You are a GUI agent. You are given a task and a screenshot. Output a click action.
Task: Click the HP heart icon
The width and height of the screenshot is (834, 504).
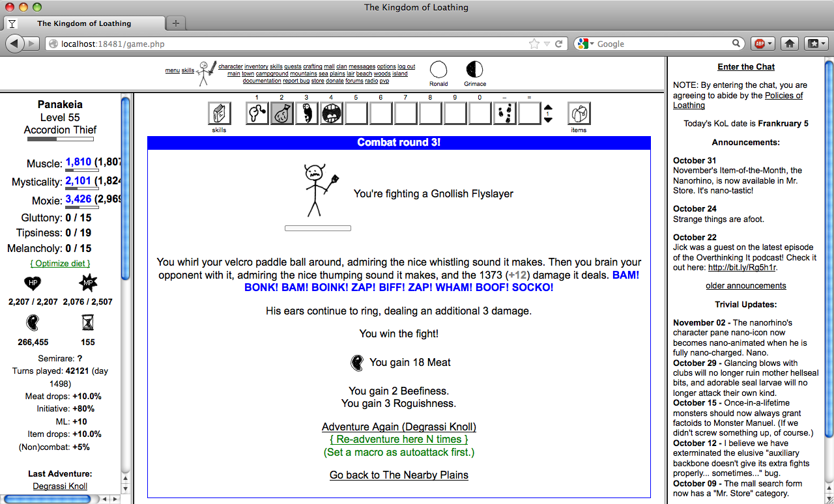coord(33,283)
